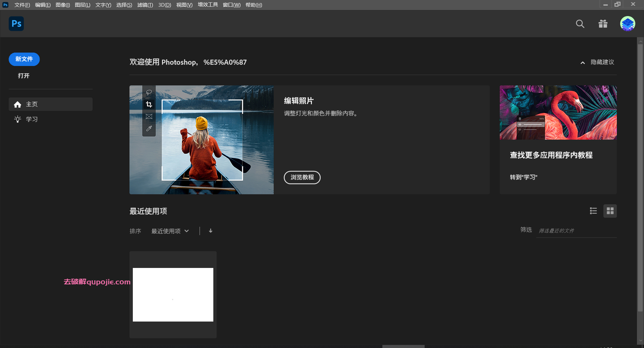Switch recent files to list view
Image resolution: width=644 pixels, height=348 pixels.
point(593,211)
